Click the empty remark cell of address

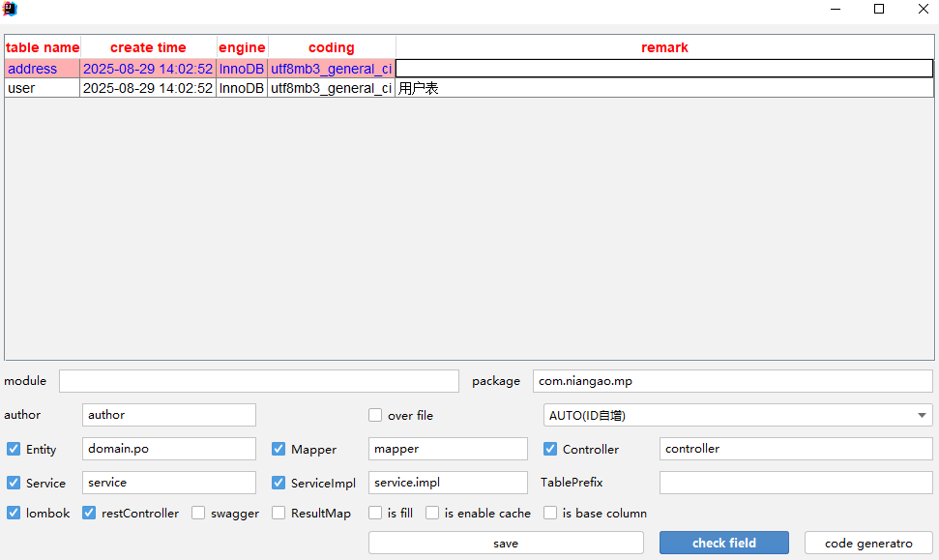pos(664,69)
